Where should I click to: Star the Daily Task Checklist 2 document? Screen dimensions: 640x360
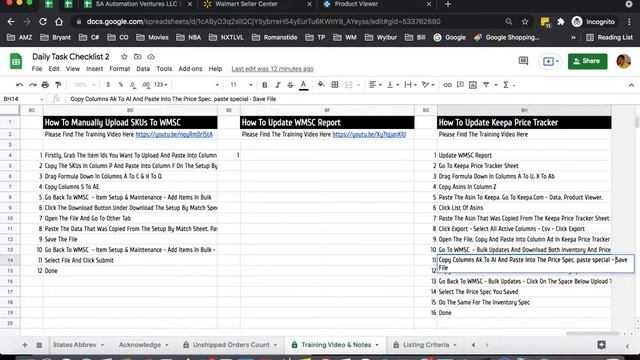pos(124,57)
